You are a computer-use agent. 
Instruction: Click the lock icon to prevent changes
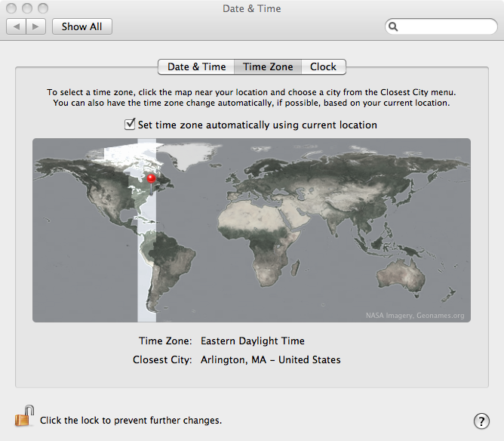click(x=24, y=416)
